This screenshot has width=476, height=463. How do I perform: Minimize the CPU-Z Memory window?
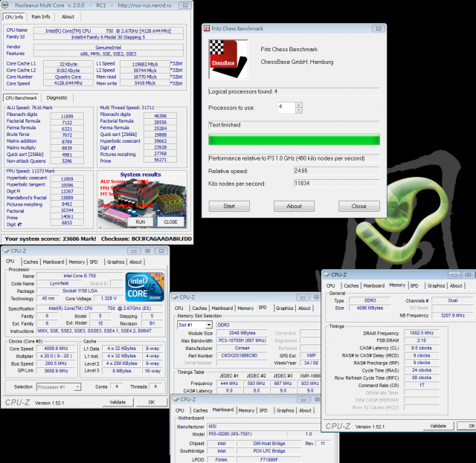(454, 275)
